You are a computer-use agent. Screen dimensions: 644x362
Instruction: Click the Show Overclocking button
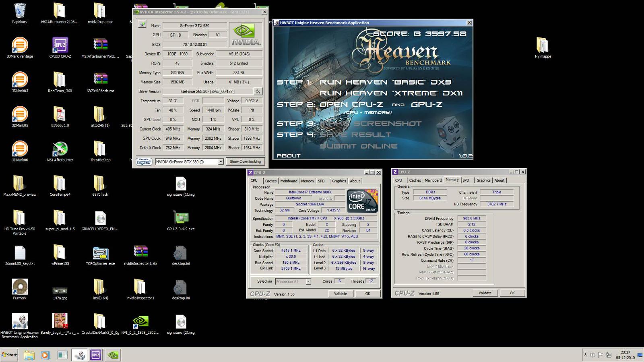click(245, 161)
